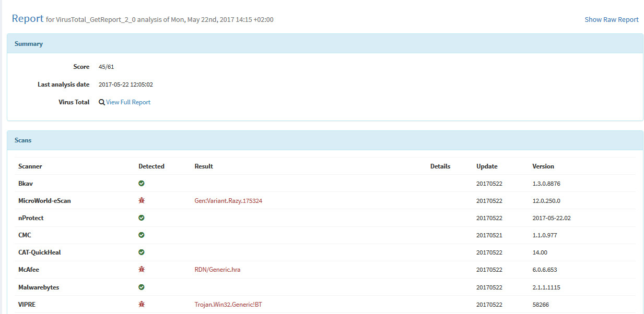The image size is (644, 314).
Task: Select Malwarebytes version 2.1.1.1115
Action: [x=546, y=287]
